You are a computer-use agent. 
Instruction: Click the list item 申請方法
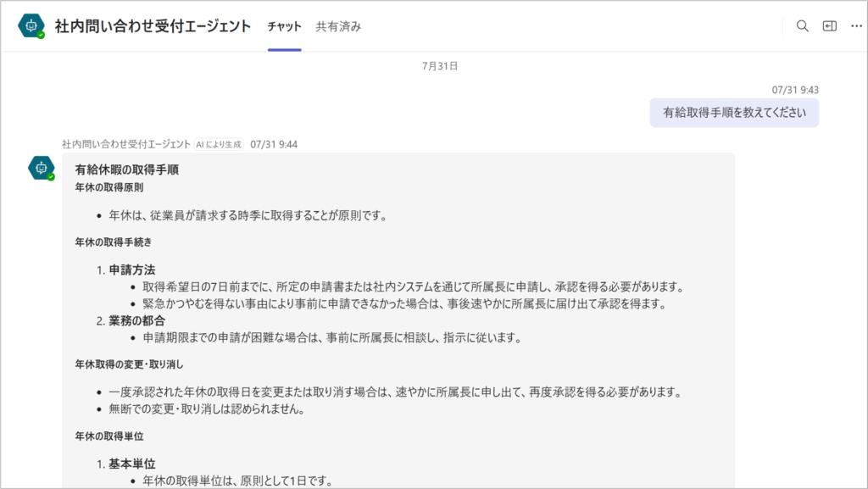point(131,270)
